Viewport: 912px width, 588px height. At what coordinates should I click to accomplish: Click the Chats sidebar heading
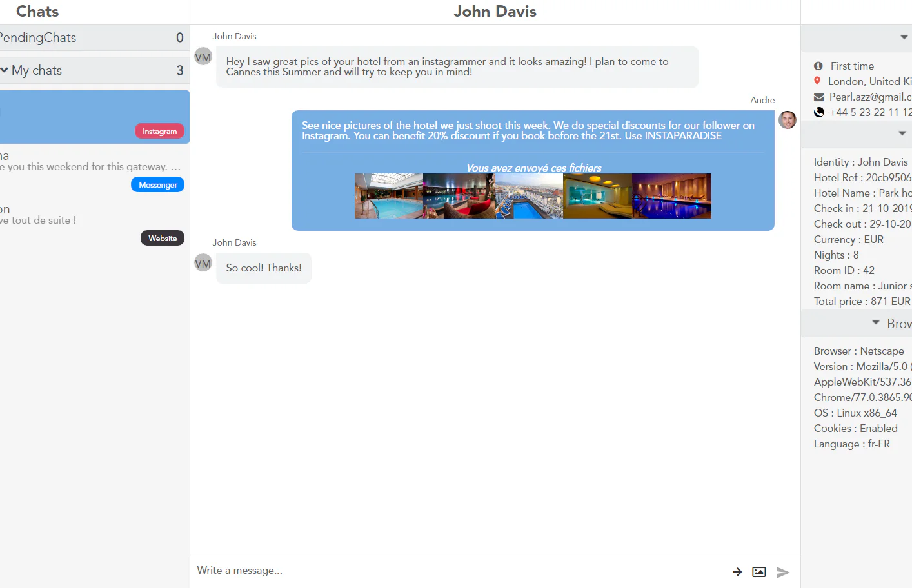click(37, 12)
